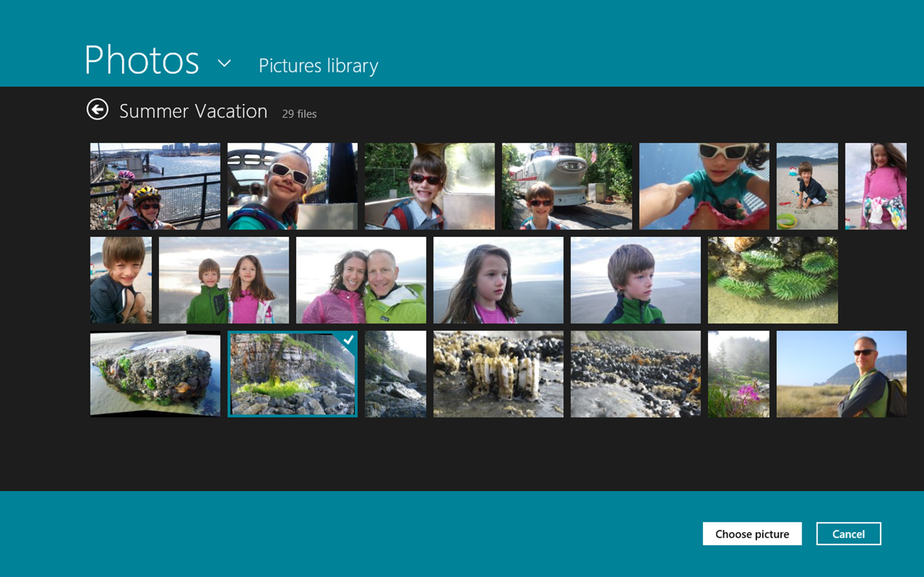Click the back arrow next to Summer Vacation
The image size is (924, 577).
pyautogui.click(x=97, y=109)
